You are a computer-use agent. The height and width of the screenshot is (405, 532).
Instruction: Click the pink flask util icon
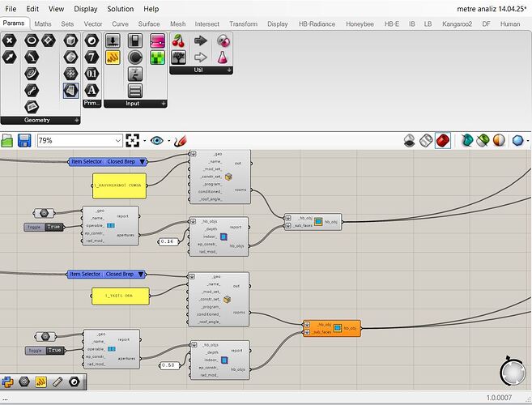[223, 58]
